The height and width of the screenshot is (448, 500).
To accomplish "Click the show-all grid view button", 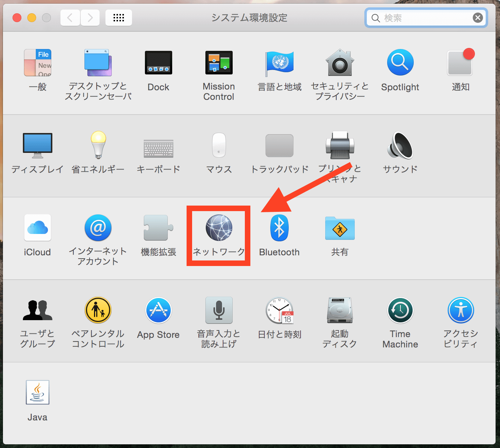I will (118, 17).
